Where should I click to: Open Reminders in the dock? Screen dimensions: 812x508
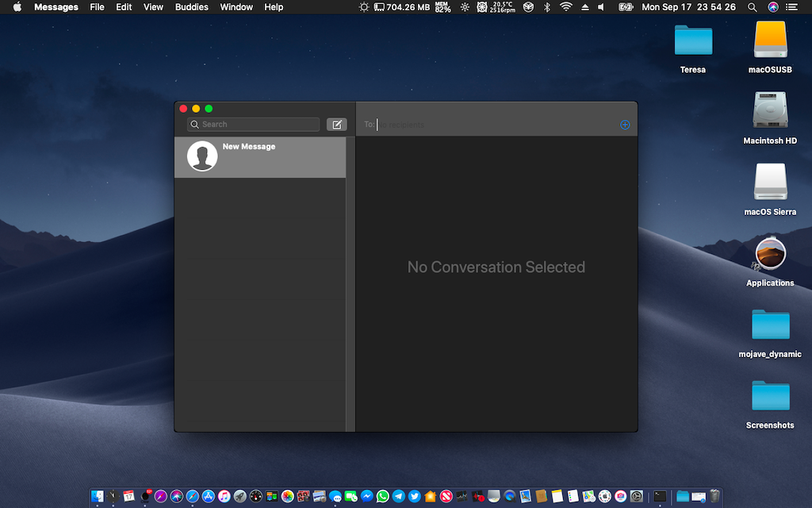[573, 496]
